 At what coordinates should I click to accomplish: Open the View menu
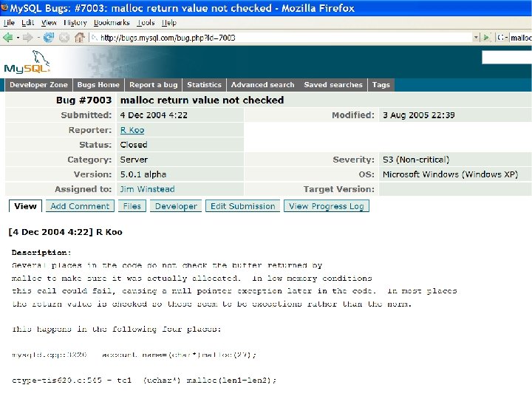point(49,23)
